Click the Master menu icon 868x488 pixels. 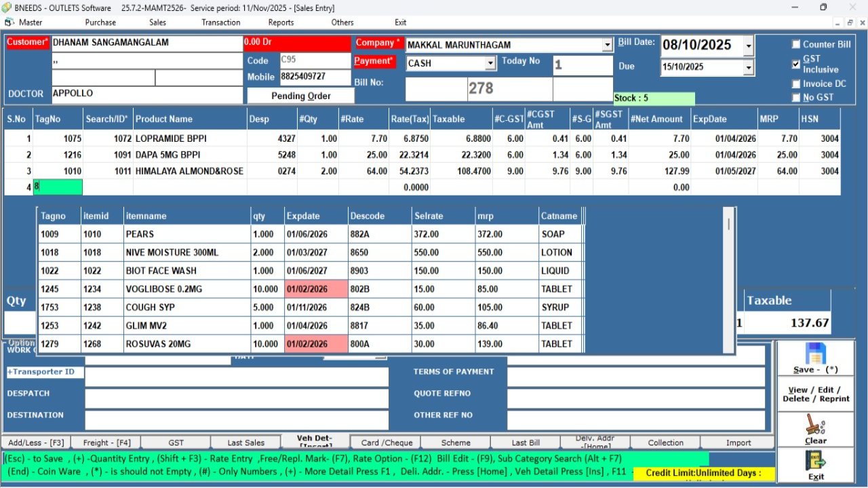point(10,22)
